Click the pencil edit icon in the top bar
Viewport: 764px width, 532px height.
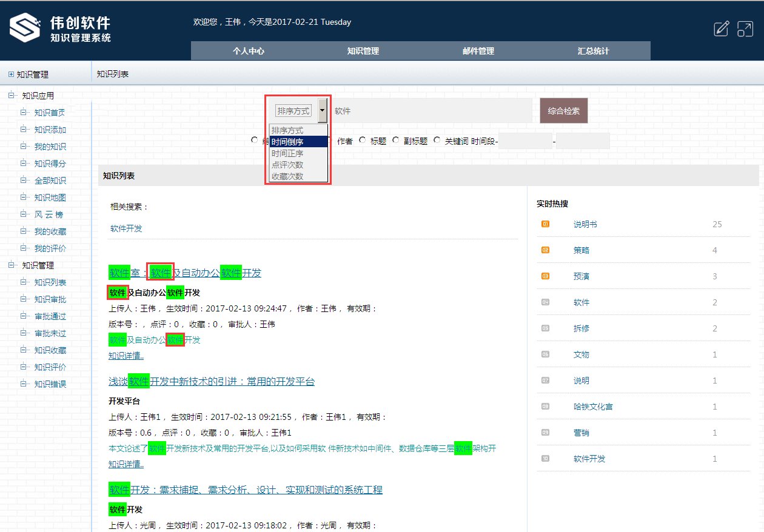click(x=721, y=28)
